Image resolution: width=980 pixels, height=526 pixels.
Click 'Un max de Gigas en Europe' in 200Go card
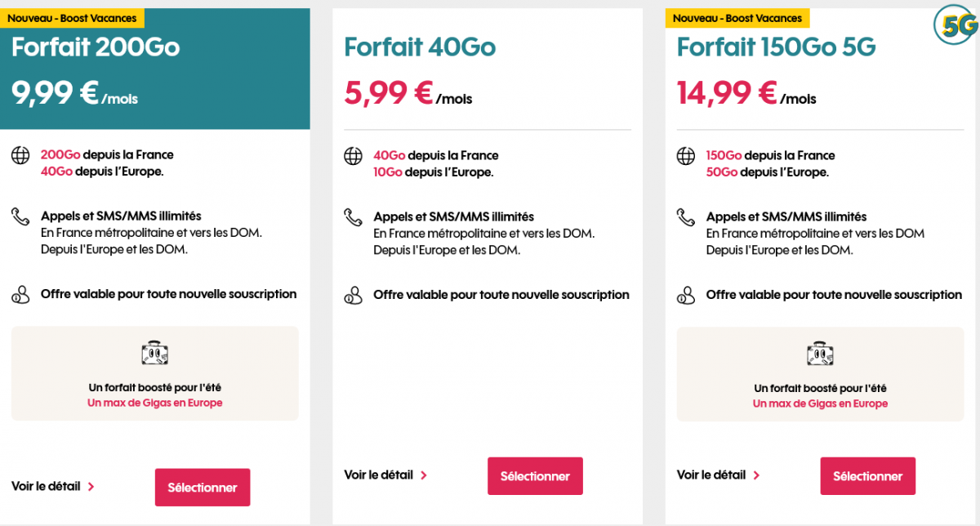pyautogui.click(x=155, y=403)
